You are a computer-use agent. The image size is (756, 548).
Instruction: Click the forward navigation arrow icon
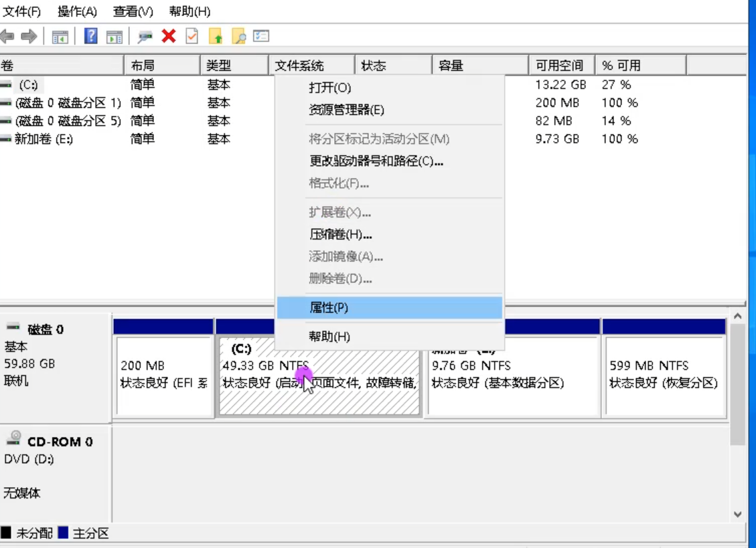click(x=29, y=36)
